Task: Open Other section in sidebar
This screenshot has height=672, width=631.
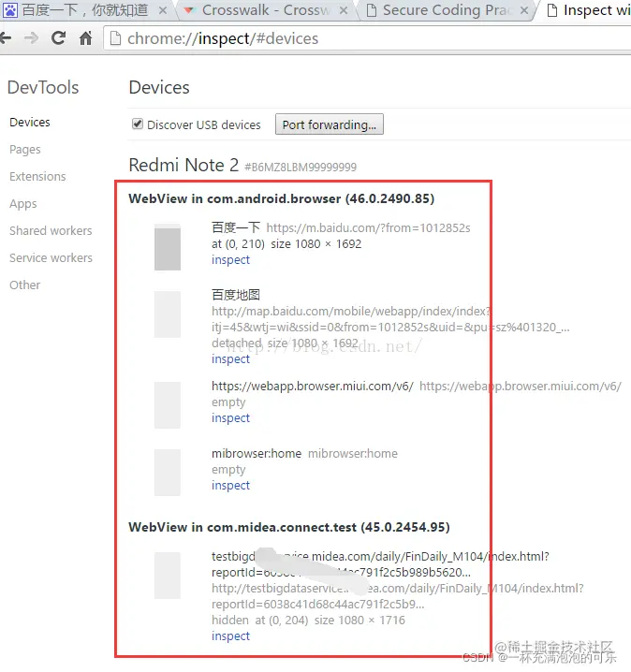Action: pyautogui.click(x=25, y=285)
